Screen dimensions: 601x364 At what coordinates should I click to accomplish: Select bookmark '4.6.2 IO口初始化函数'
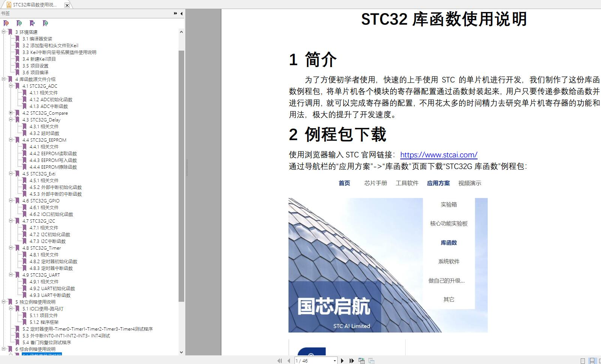(51, 214)
